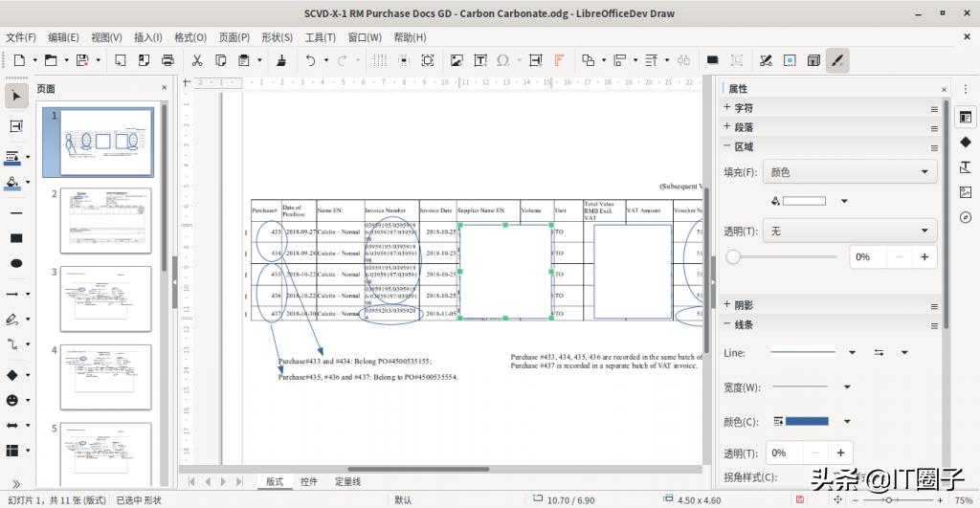Click the Cut scissors icon

pos(197,60)
